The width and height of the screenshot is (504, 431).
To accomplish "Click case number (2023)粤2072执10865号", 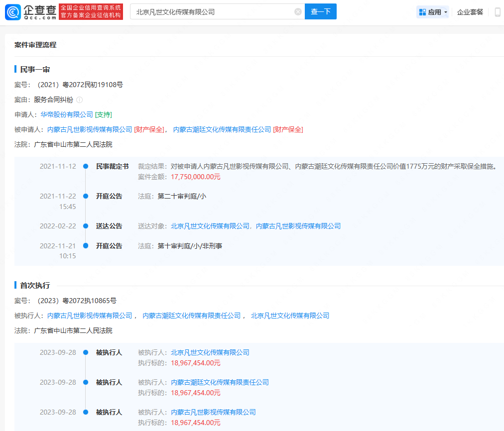I will [x=77, y=301].
